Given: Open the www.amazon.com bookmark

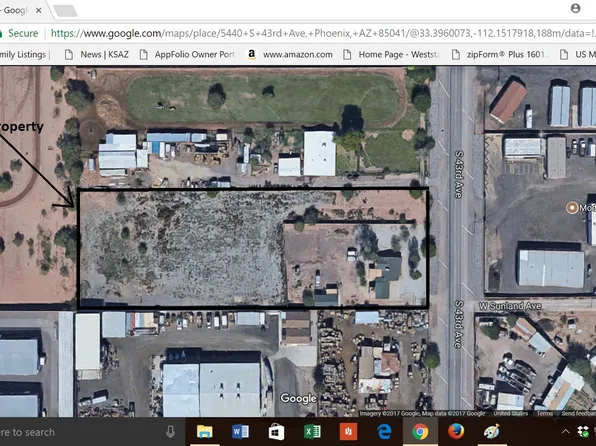Looking at the screenshot, I should pos(290,55).
